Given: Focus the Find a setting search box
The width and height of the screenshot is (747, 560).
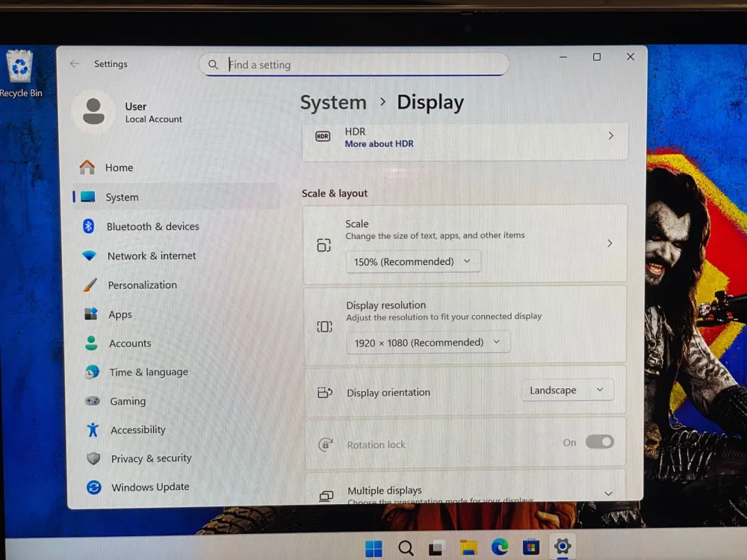Looking at the screenshot, I should point(354,64).
